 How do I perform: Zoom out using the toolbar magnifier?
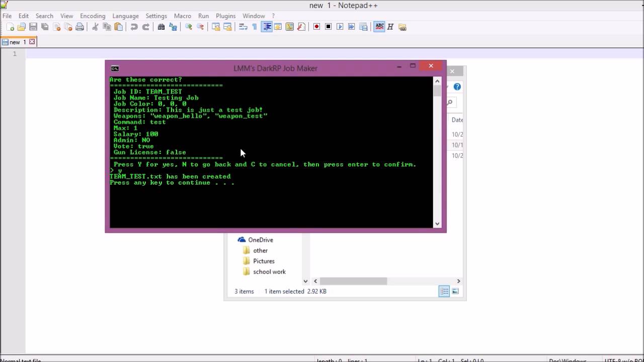coord(200,27)
